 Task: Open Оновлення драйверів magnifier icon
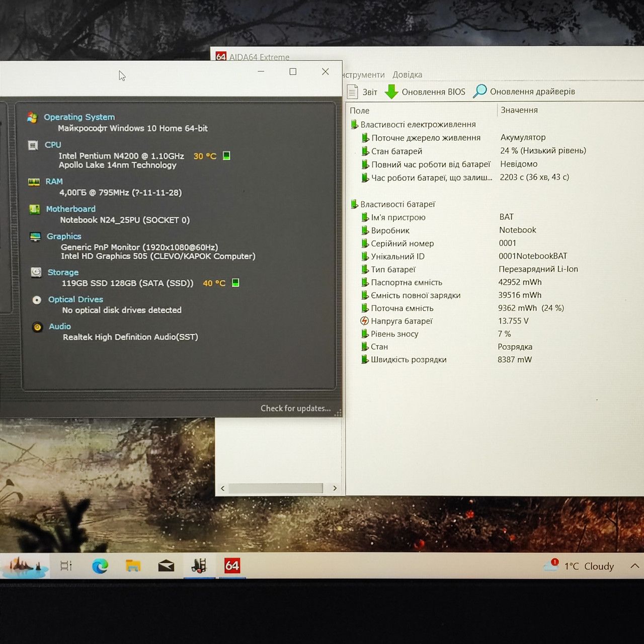coord(479,91)
